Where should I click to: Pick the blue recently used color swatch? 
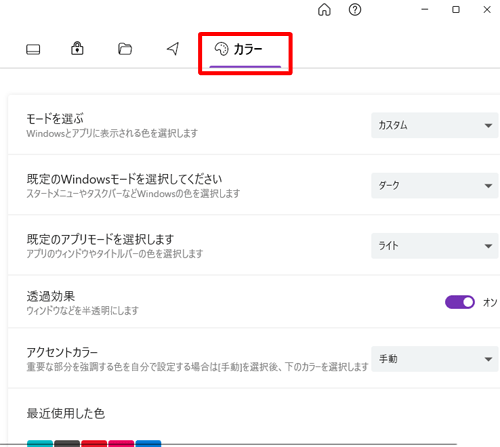pyautogui.click(x=148, y=444)
